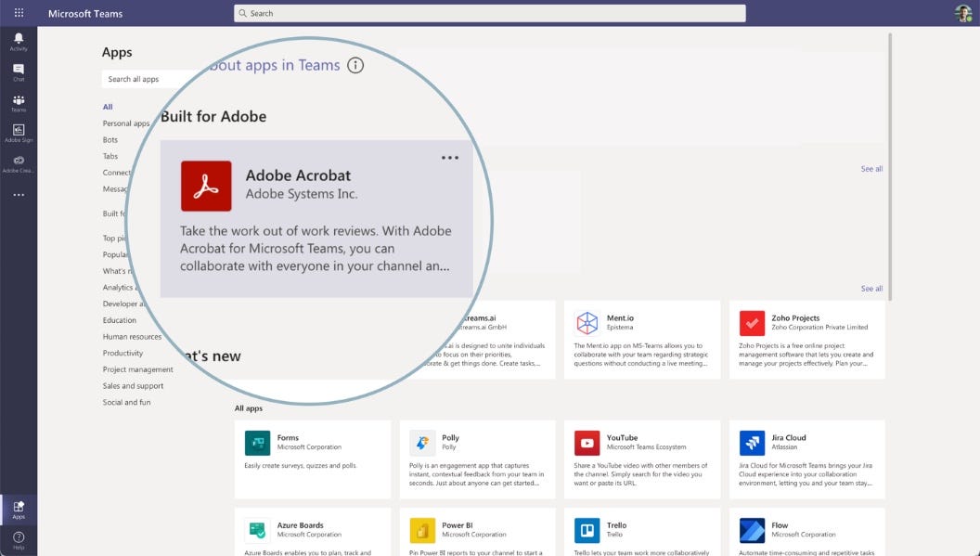Open the Forms app title
980x556 pixels.
click(x=288, y=438)
